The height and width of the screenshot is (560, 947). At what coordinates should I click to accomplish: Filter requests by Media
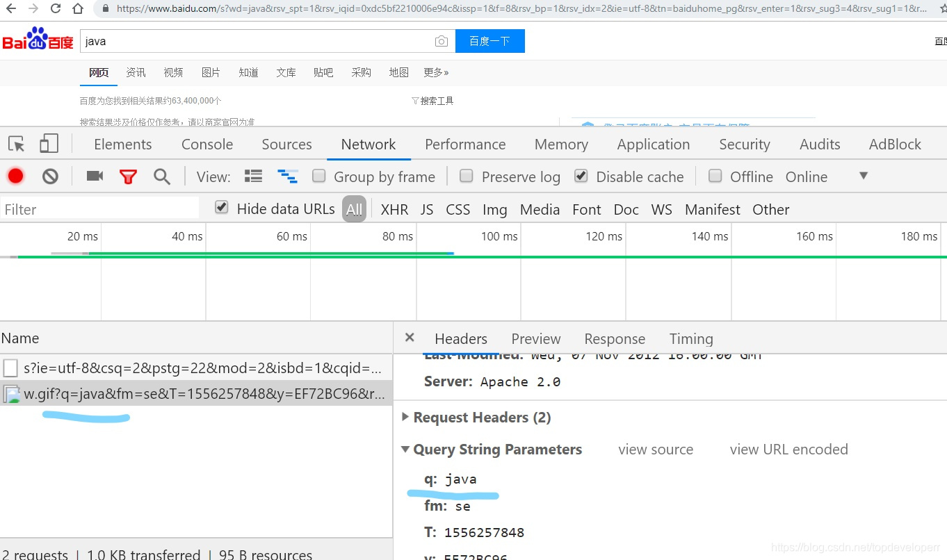(x=540, y=210)
